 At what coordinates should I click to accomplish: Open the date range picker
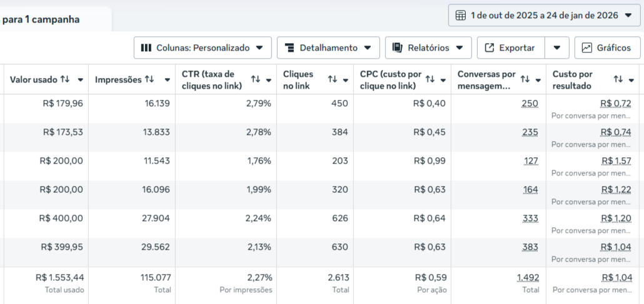[544, 16]
